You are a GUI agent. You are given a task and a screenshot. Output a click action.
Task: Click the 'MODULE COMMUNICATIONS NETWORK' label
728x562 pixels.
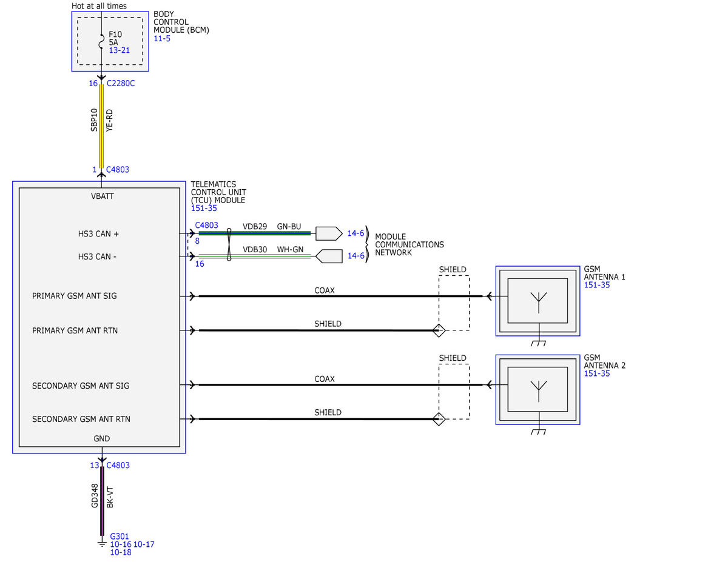[x=409, y=244]
